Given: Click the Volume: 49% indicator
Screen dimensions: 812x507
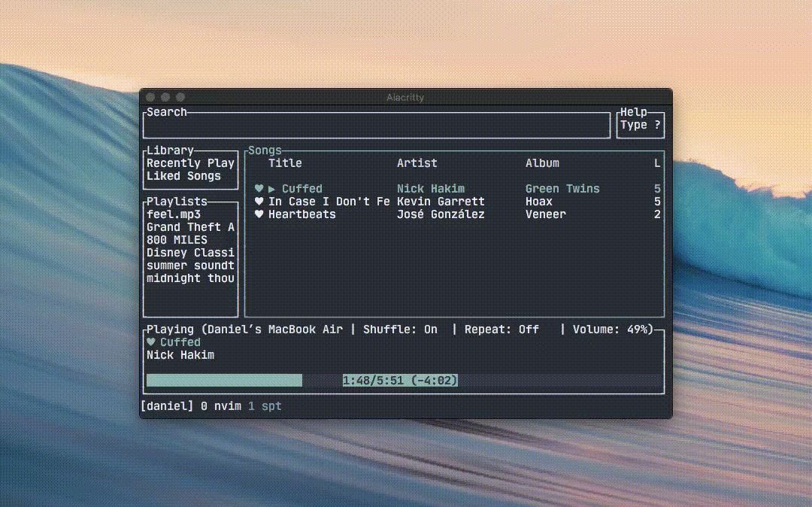Looking at the screenshot, I should 610,329.
